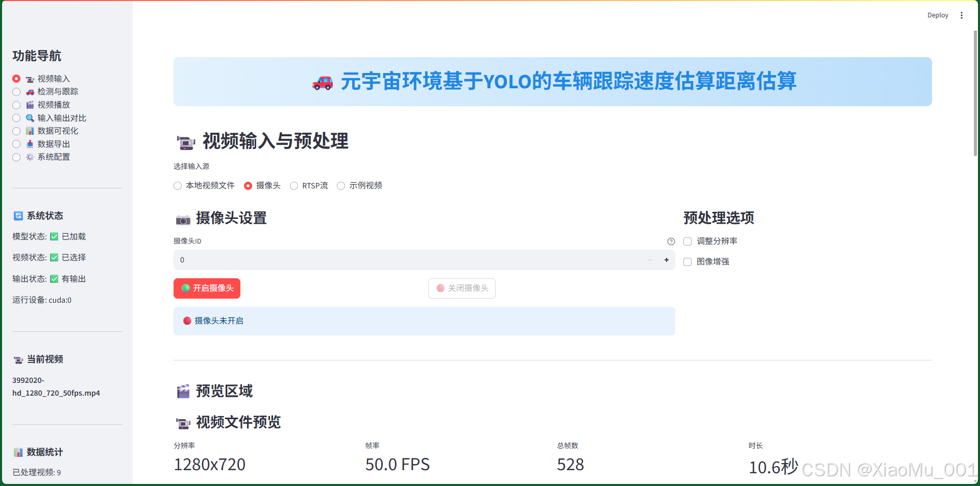Click the help question mark near 摄像头ID

click(671, 241)
